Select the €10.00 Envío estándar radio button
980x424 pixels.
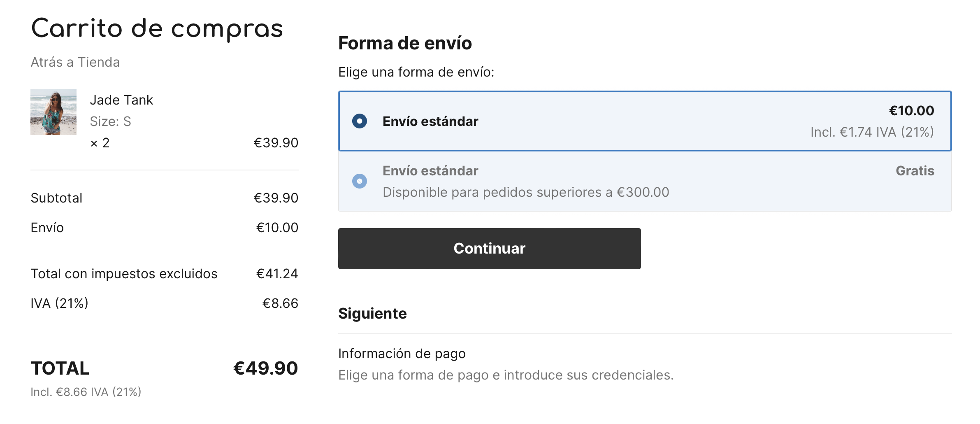(x=359, y=121)
